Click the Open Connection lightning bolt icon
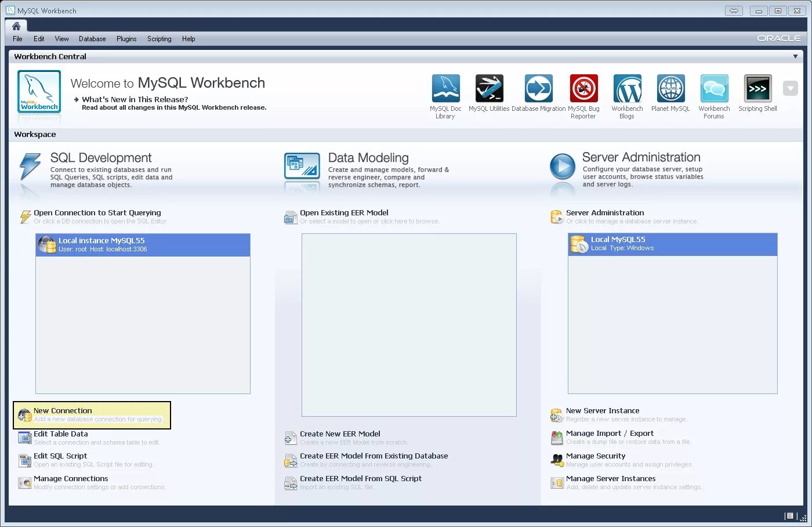Image resolution: width=812 pixels, height=527 pixels. (x=25, y=216)
